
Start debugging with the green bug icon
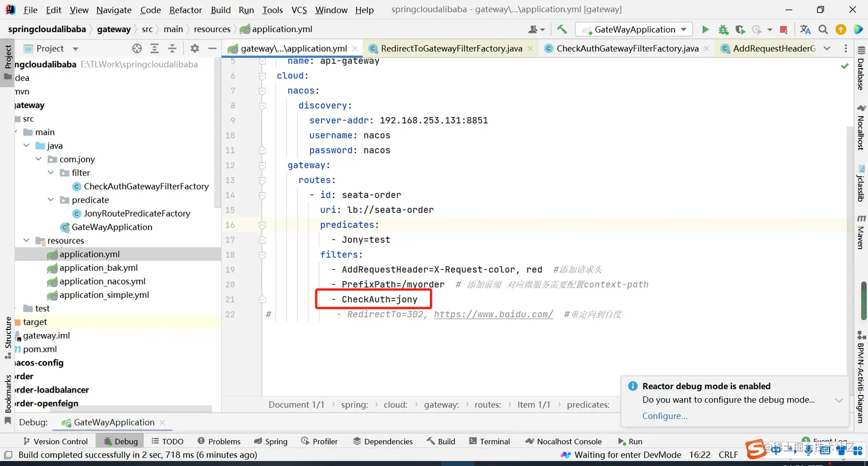pos(723,29)
